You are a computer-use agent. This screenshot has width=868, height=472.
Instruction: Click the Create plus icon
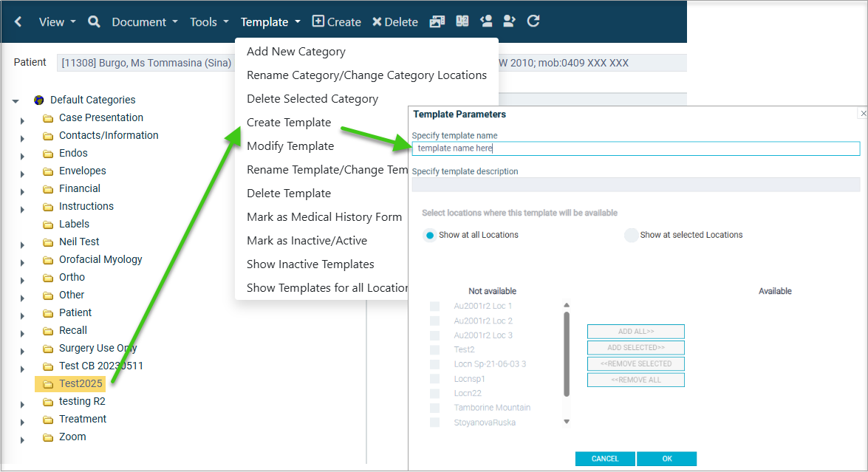318,21
